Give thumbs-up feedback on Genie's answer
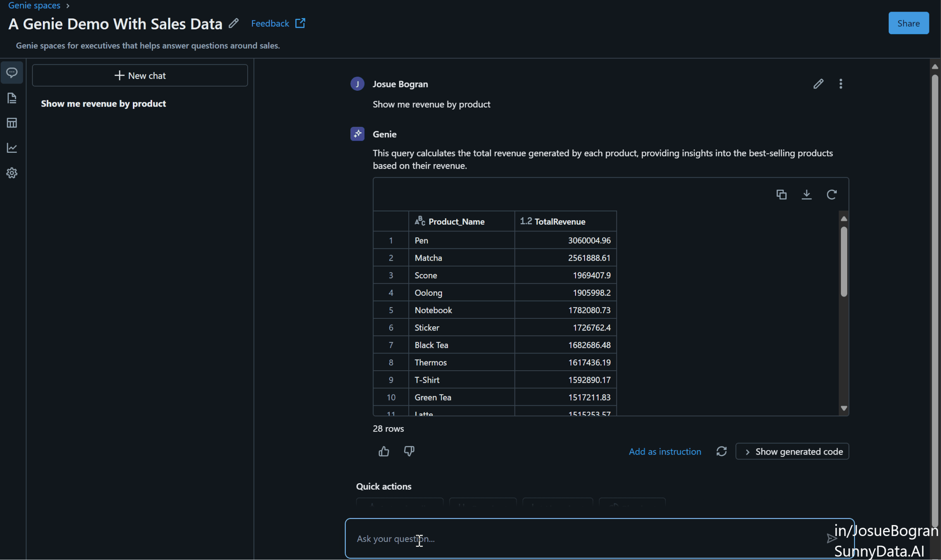The image size is (941, 560). [x=383, y=451]
